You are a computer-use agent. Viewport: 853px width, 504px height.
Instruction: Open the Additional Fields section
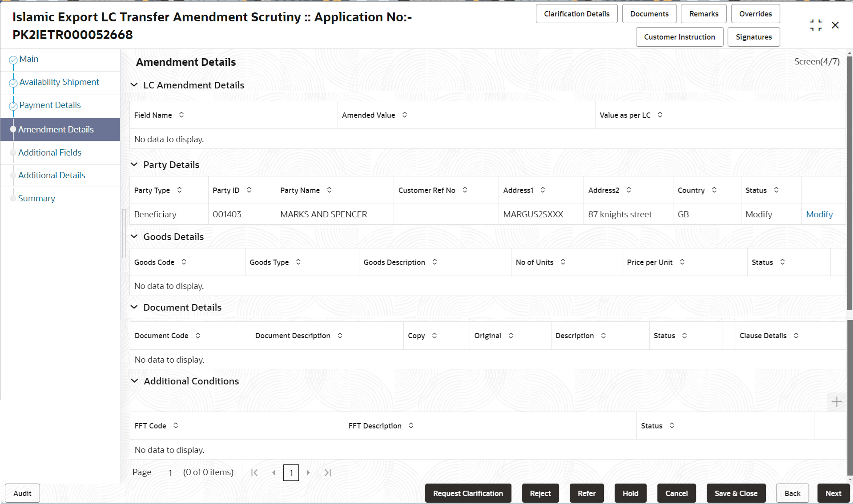click(x=50, y=152)
